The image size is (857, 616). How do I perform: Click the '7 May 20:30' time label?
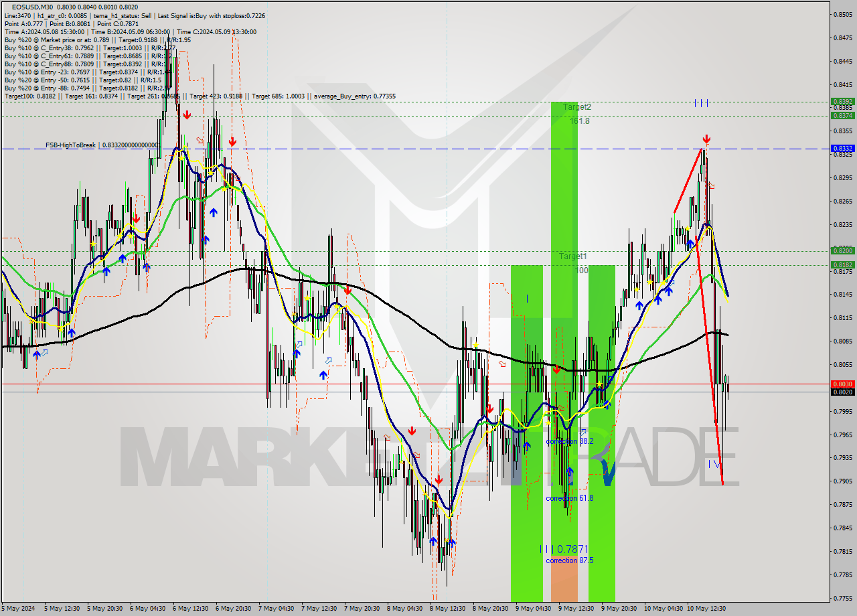[362, 609]
